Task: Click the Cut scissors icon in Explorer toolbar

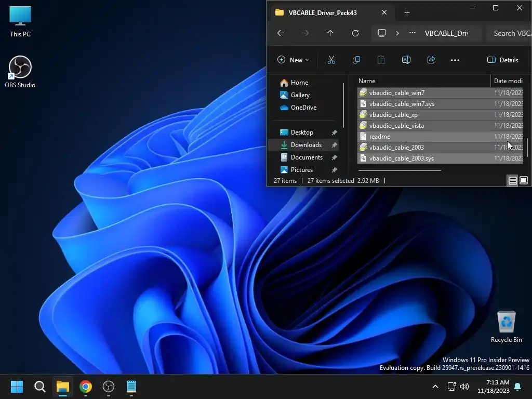Action: pyautogui.click(x=331, y=60)
